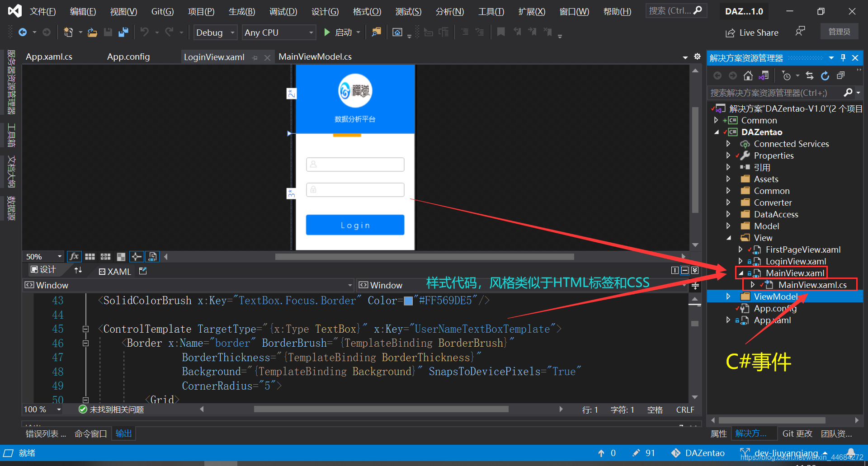Expand the Connected Services node
Screen dimensions: 868x466
728,144
